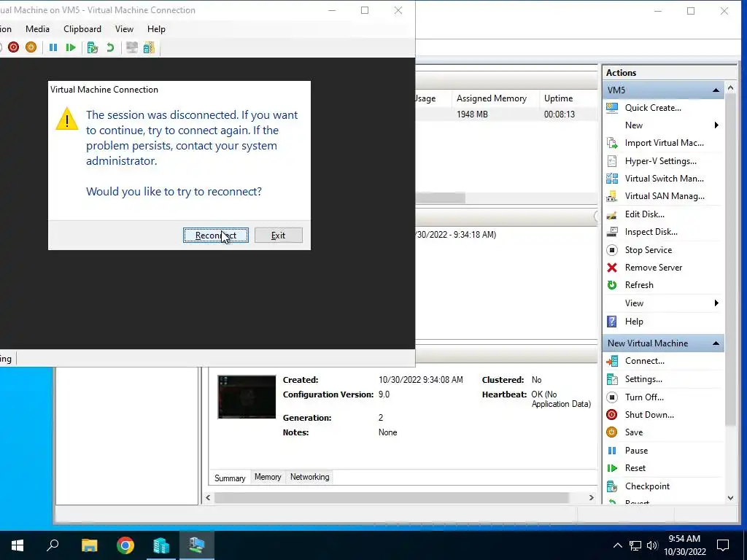The height and width of the screenshot is (560, 747).
Task: Click Hyper-V Settings... action link
Action: (x=661, y=161)
